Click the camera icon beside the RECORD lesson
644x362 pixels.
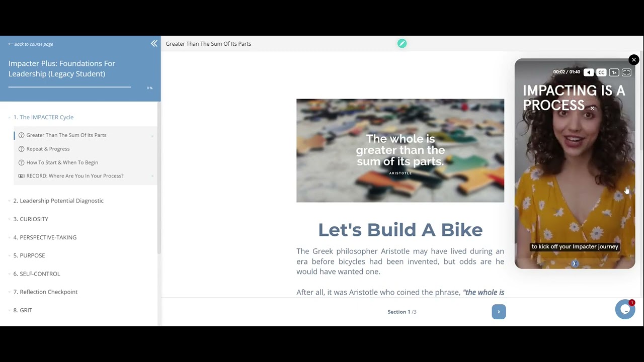(x=21, y=176)
